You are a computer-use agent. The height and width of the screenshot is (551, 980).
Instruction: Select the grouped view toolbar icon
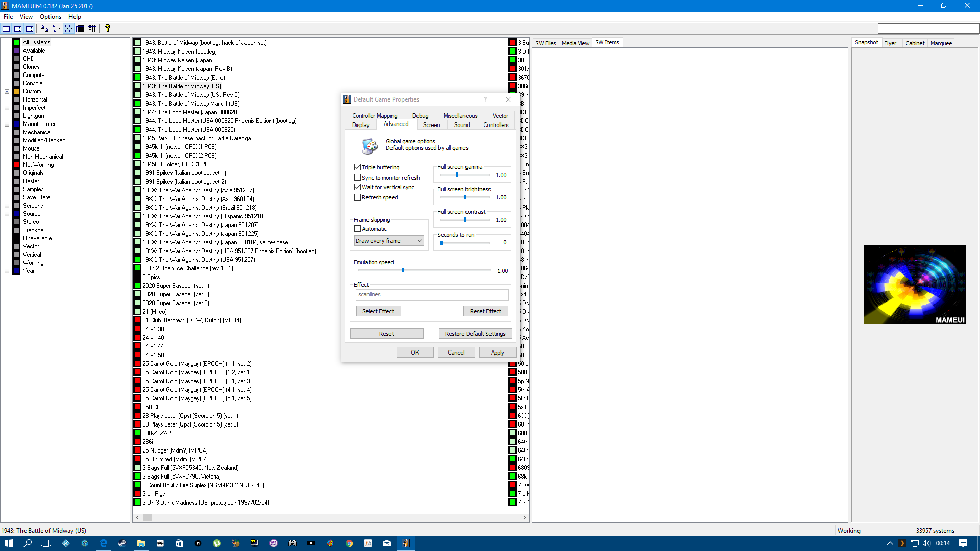point(92,29)
